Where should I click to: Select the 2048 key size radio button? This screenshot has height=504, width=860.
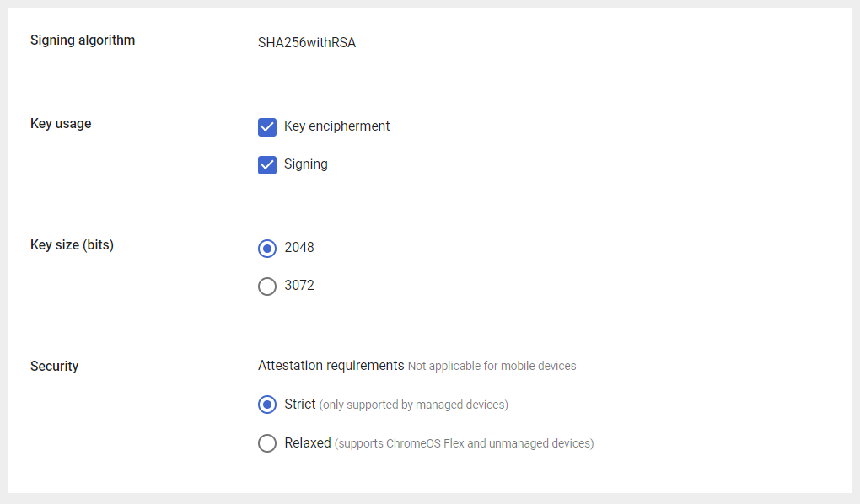267,249
